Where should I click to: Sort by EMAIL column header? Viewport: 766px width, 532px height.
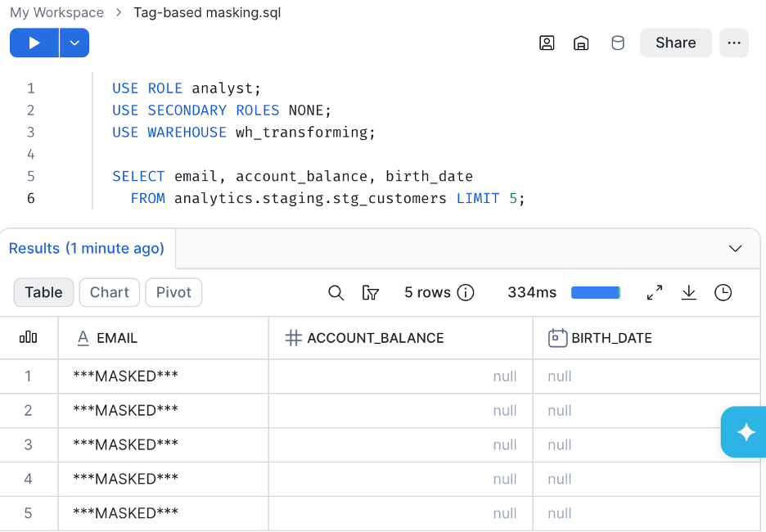tap(163, 338)
